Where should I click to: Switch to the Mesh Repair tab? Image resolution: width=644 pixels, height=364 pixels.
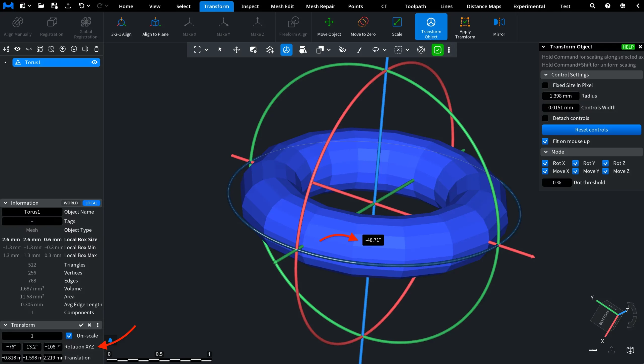[x=320, y=6]
